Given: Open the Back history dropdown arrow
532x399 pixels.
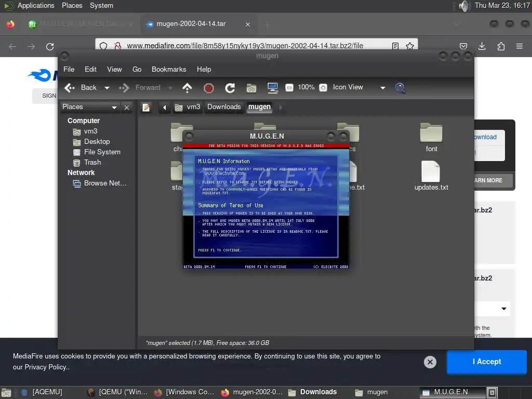Looking at the screenshot, I should (x=107, y=88).
